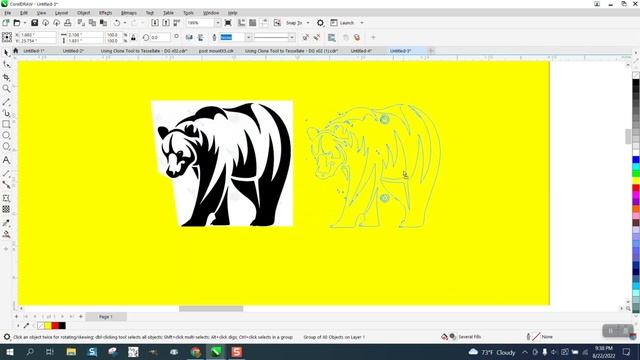This screenshot has height=360, width=640.
Task: Open the Windows Start menu
Action: [9, 352]
